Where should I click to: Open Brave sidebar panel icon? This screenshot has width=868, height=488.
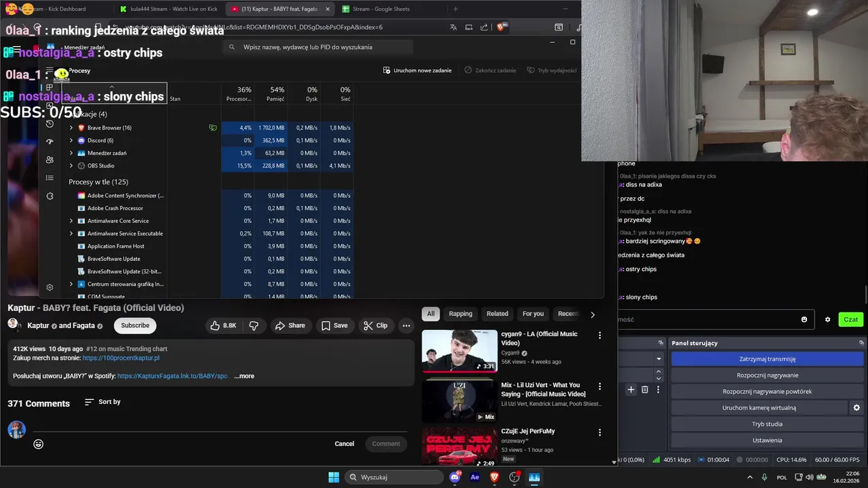click(559, 27)
